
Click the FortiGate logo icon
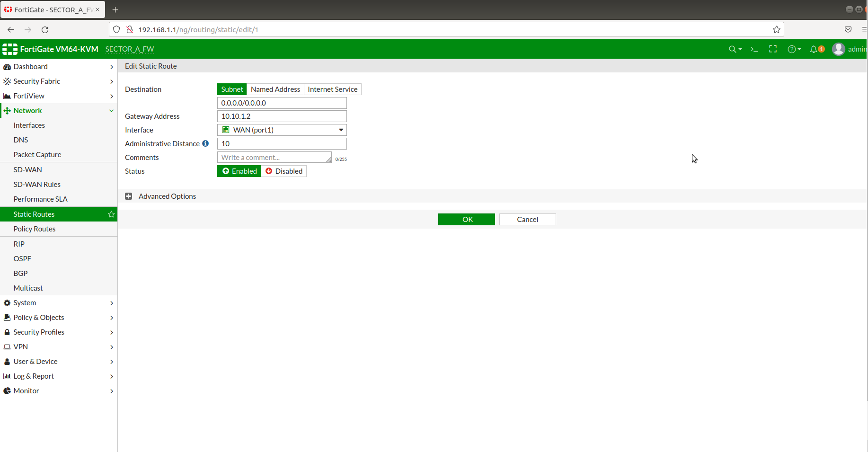click(x=9, y=49)
